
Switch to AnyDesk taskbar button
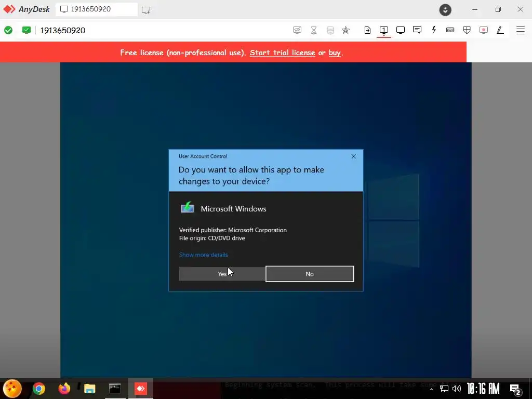point(140,389)
